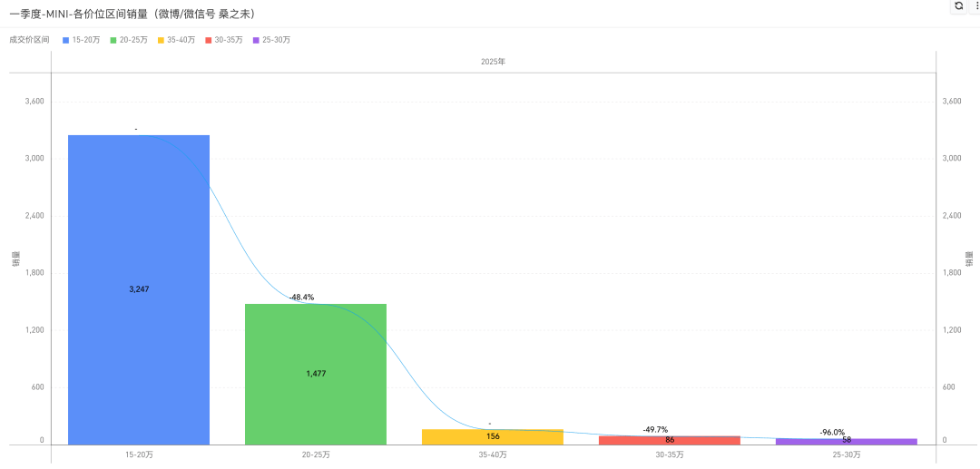The height and width of the screenshot is (469, 980).
Task: Toggle the 15-20万 legend series
Action: click(82, 40)
